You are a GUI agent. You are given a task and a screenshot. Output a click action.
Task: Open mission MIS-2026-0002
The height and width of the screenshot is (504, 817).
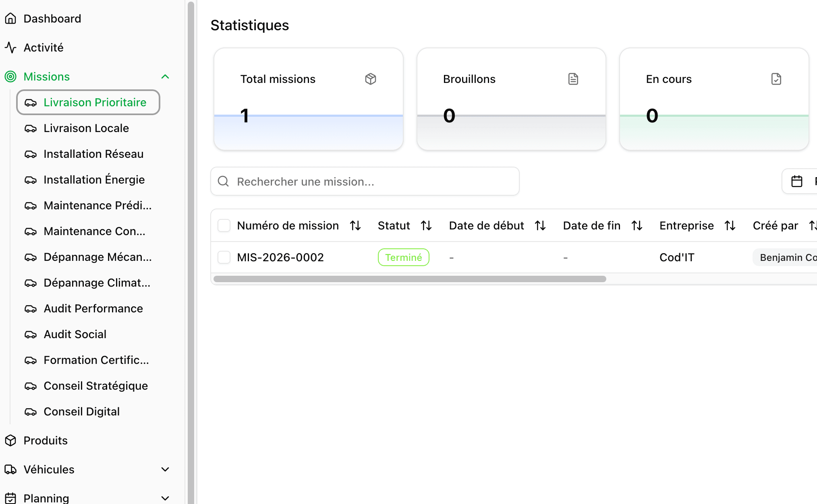(x=280, y=257)
